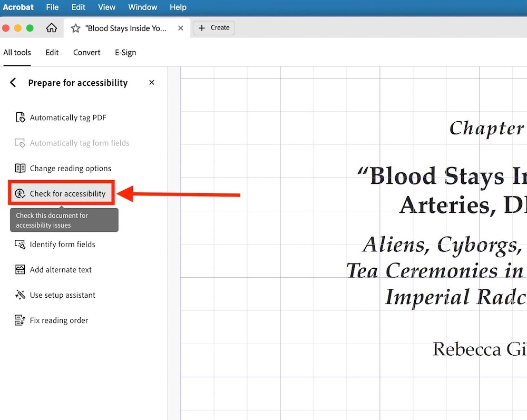Open the Help menu

click(x=178, y=7)
